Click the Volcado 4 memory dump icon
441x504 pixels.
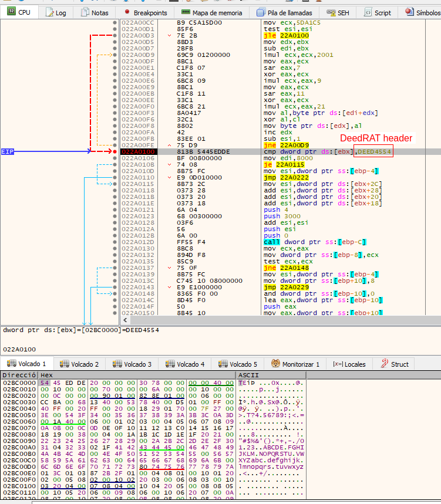(x=170, y=364)
